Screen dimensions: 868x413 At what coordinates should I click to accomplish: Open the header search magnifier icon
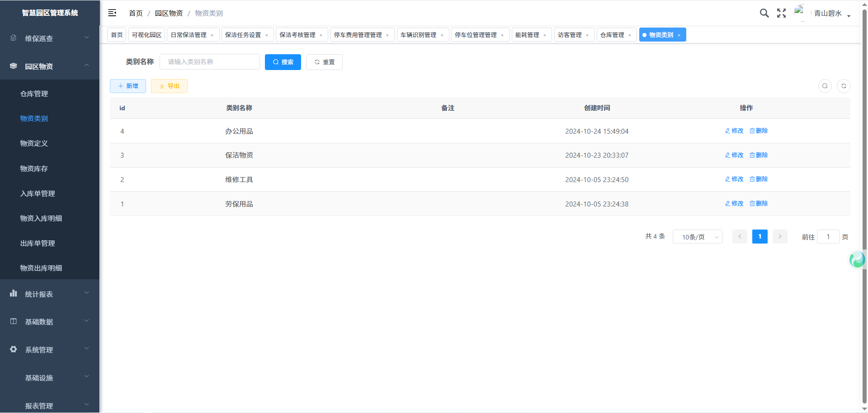764,13
